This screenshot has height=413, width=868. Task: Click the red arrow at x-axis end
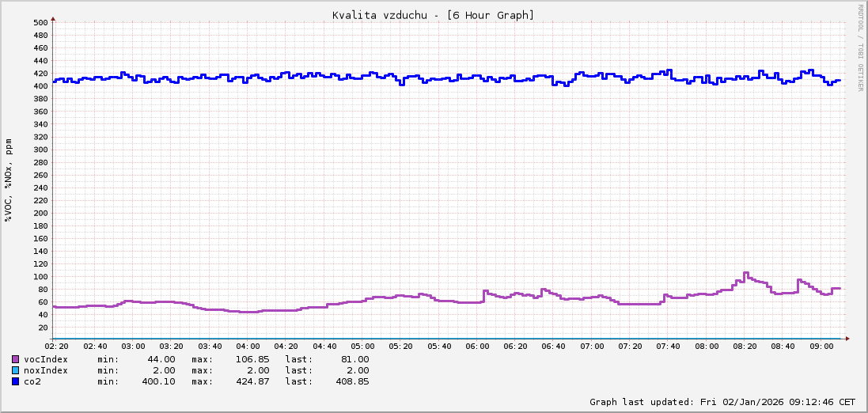click(846, 339)
